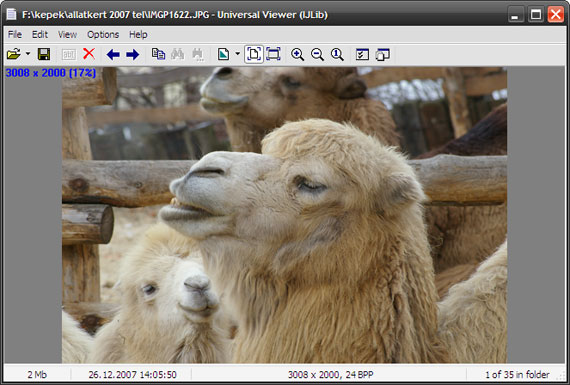
Task: Expand the open-file dropdown arrow
Action: click(x=28, y=54)
